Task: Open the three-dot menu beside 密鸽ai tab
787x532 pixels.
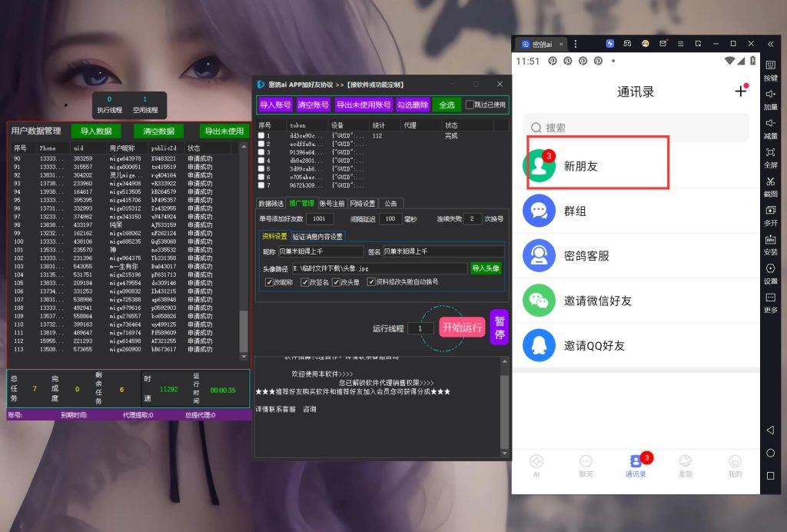Action: pyautogui.click(x=576, y=44)
